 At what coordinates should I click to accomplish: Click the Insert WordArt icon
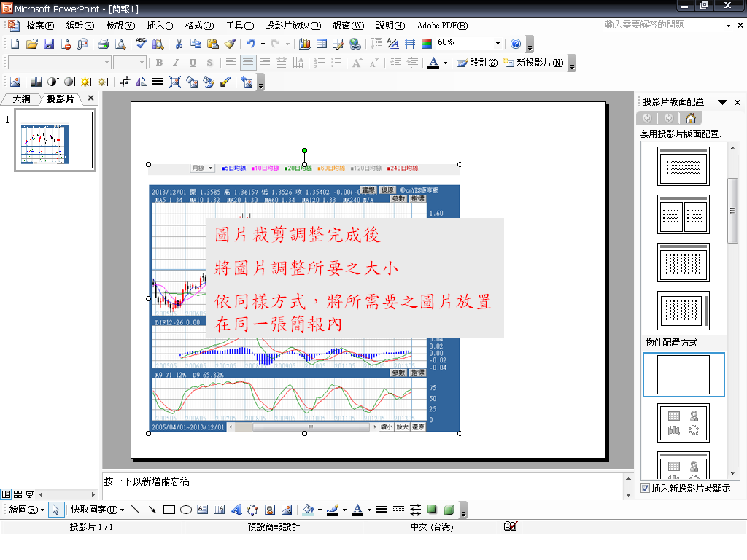click(x=236, y=510)
